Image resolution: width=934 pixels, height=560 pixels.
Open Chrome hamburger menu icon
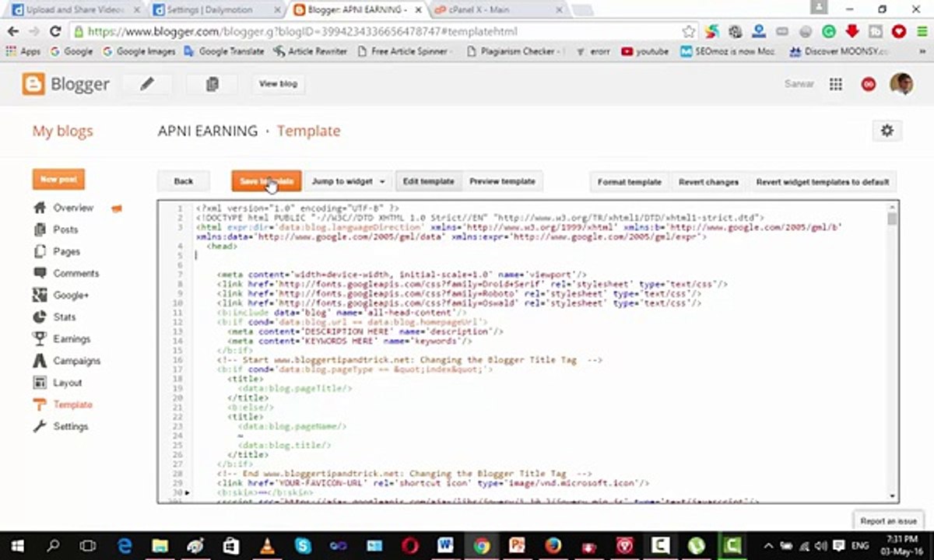tap(922, 32)
